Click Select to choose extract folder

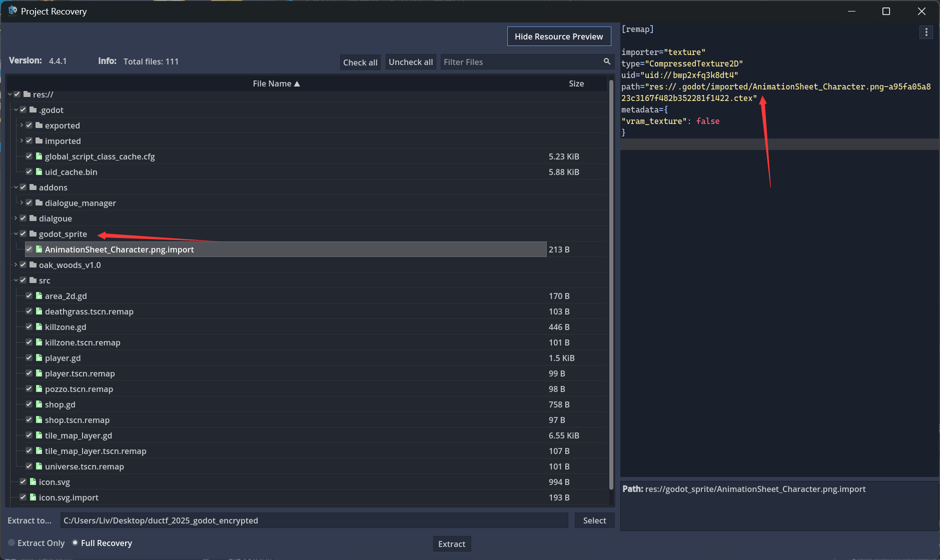tap(594, 520)
